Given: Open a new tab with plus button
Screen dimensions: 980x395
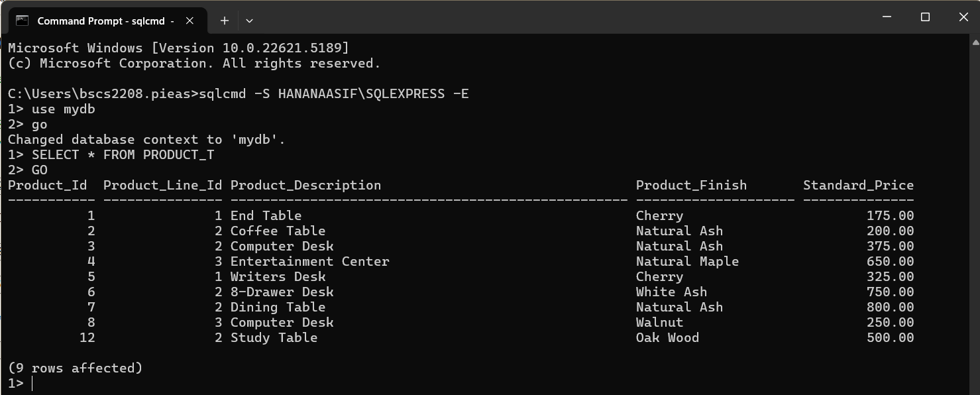Looking at the screenshot, I should coord(225,21).
